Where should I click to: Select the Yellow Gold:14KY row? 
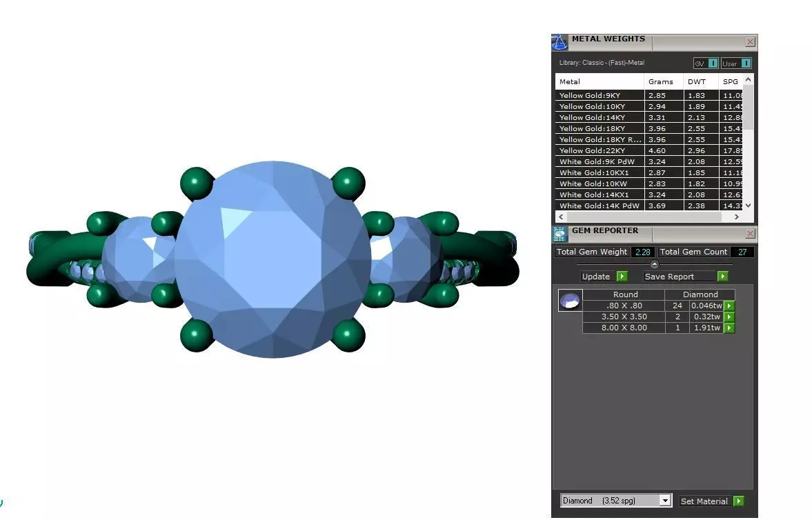click(649, 117)
